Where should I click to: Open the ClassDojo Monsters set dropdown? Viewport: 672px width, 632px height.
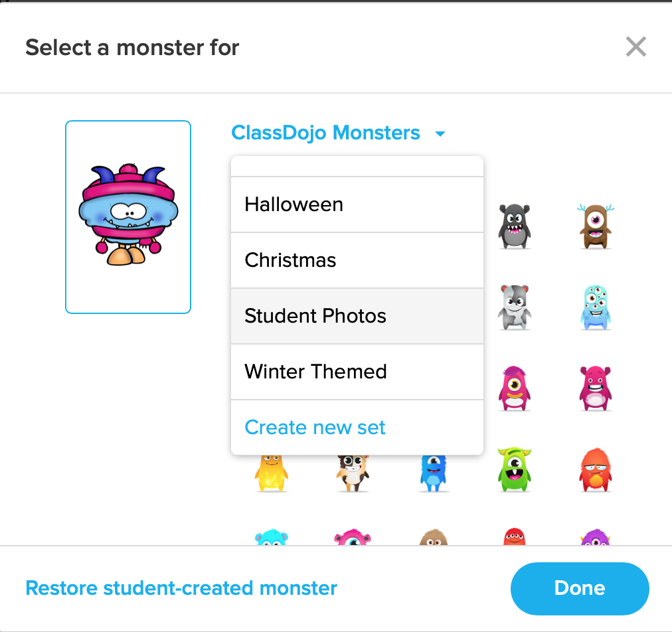coord(337,132)
